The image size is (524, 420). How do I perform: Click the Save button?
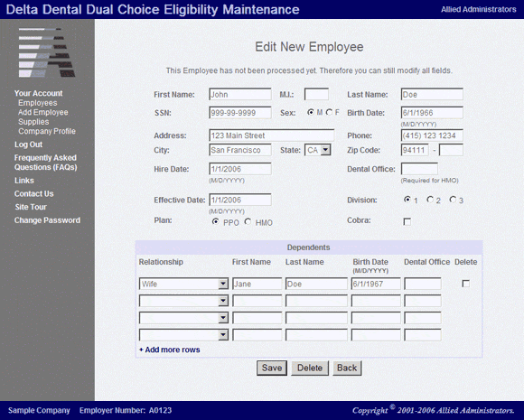(272, 368)
